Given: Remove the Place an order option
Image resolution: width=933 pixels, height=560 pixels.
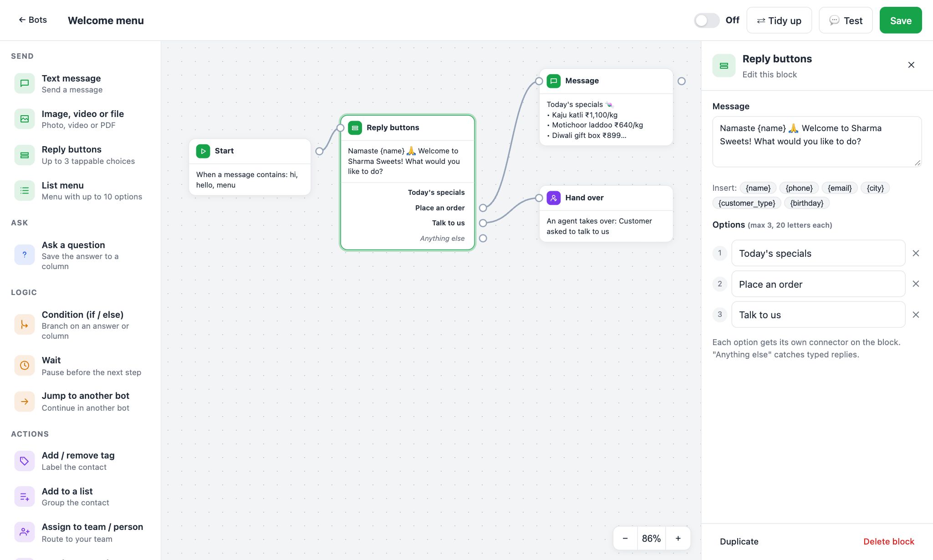Looking at the screenshot, I should click(916, 284).
